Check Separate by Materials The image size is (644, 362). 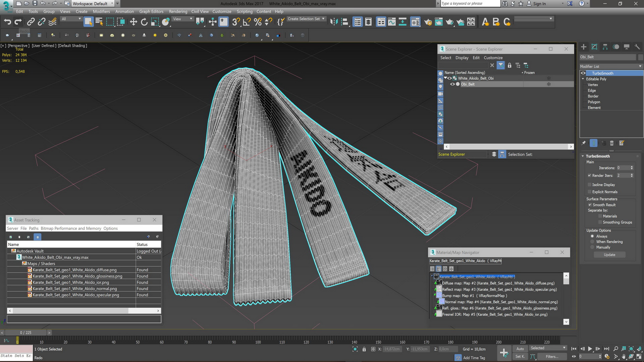click(600, 216)
